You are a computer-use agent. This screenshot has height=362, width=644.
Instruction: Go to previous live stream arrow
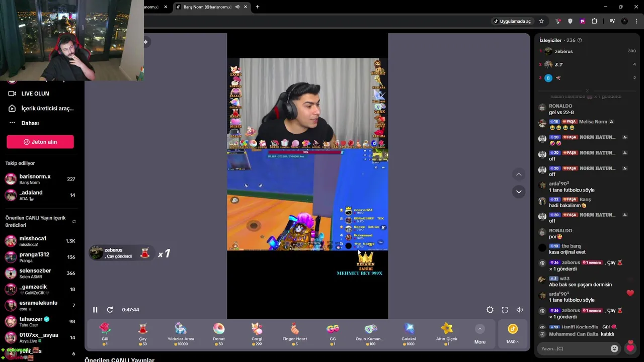519,174
